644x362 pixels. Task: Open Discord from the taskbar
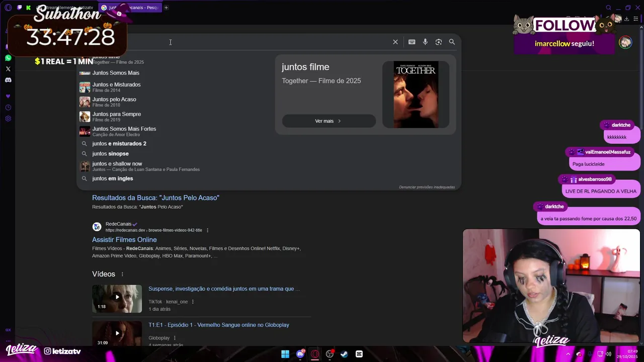coord(300,354)
